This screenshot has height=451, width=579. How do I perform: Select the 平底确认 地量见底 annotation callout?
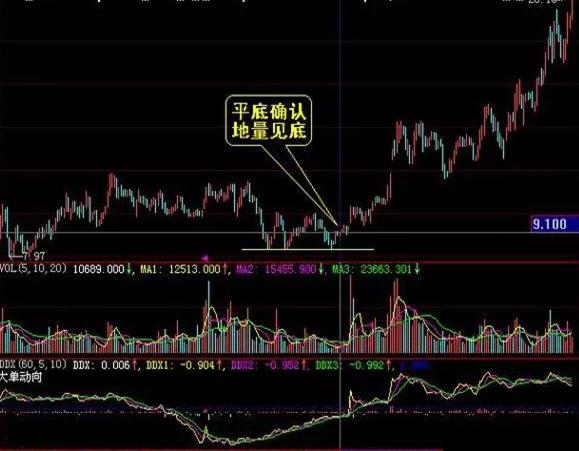[268, 120]
